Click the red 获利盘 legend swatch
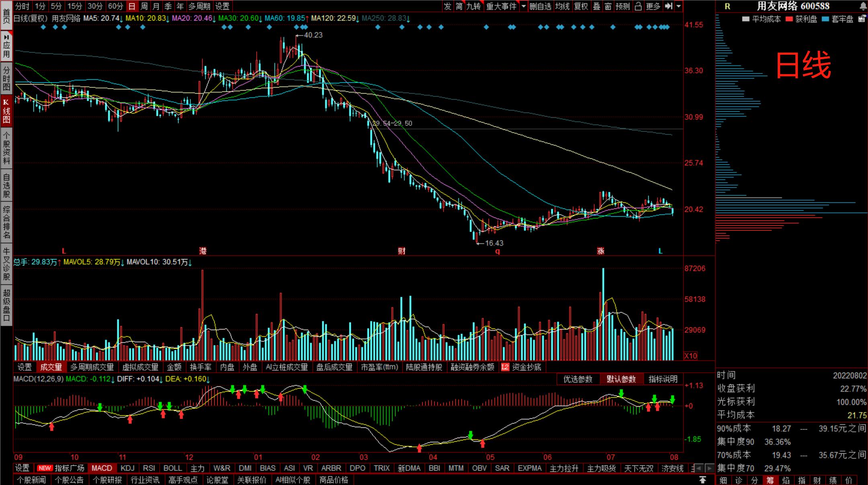868x485 pixels. click(789, 19)
